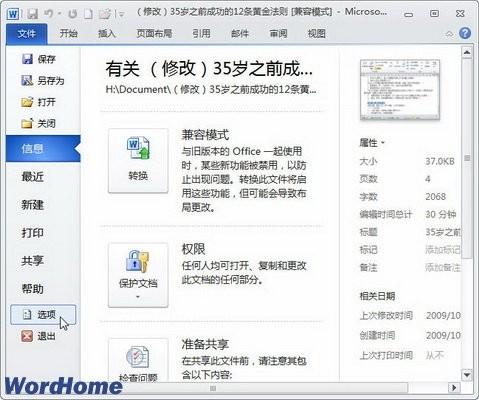Image resolution: width=479 pixels, height=400 pixels.
Task: Click the Undo icon in quick access toolbar
Action: [49, 14]
